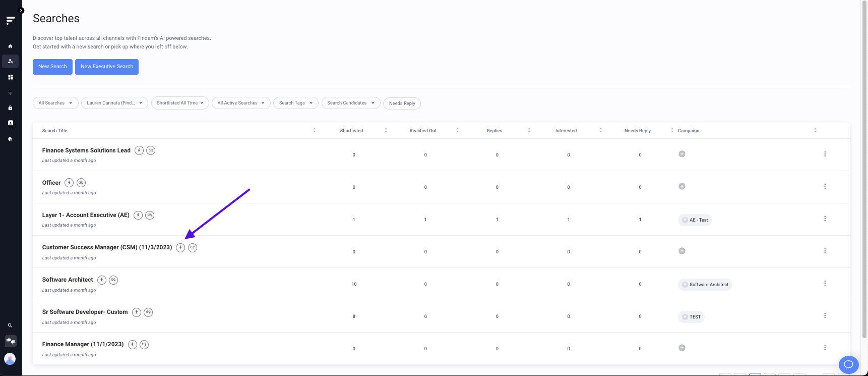
Task: Open the home icon in the left sidebar
Action: (10, 46)
